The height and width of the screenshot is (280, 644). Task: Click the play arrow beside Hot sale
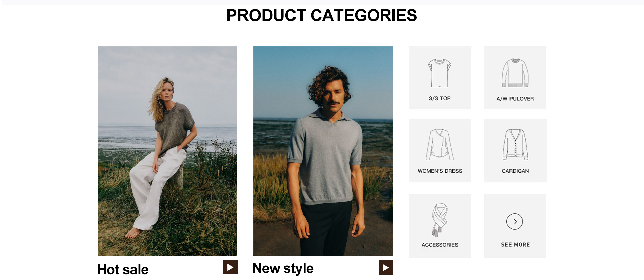point(230,267)
